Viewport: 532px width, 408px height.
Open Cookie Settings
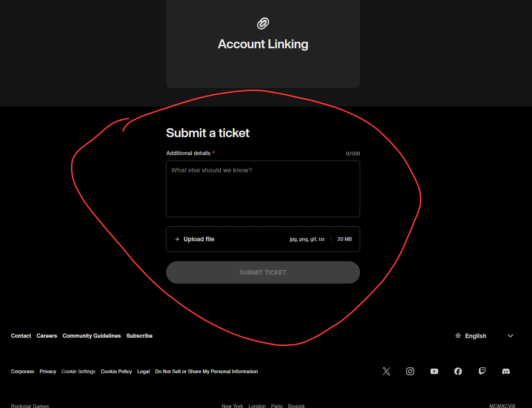(78, 371)
